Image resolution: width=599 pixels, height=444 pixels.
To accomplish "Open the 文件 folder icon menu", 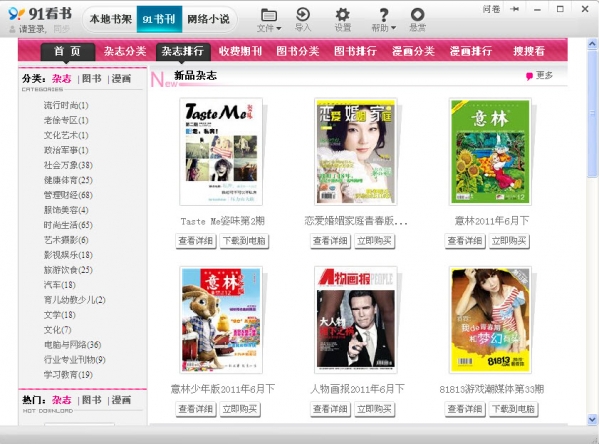I will coord(269,15).
